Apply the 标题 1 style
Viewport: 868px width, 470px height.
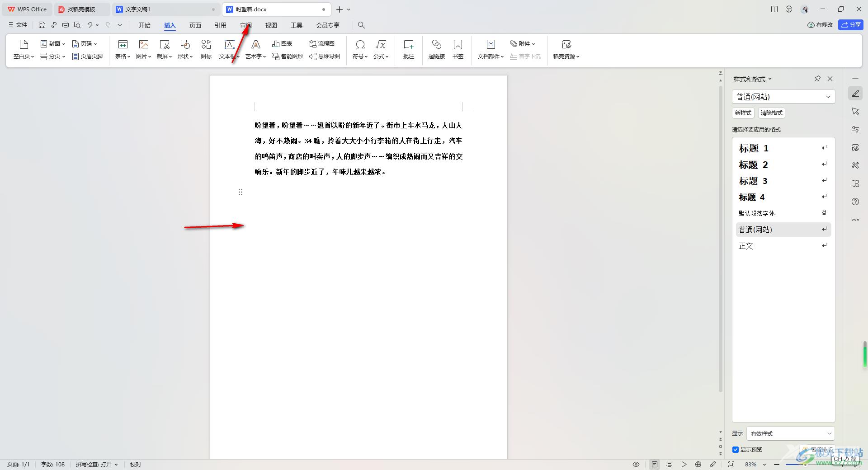pos(783,148)
